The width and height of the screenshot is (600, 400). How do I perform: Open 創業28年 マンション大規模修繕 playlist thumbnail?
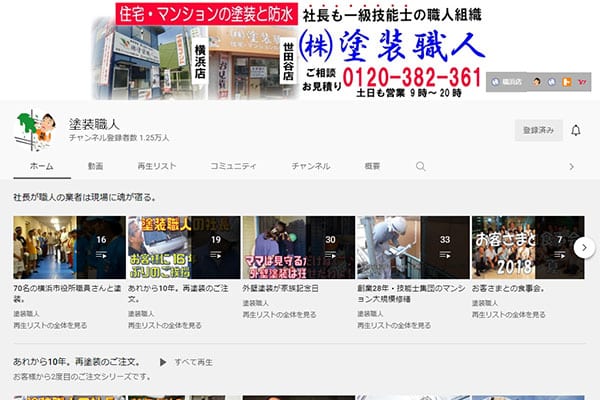(x=413, y=247)
